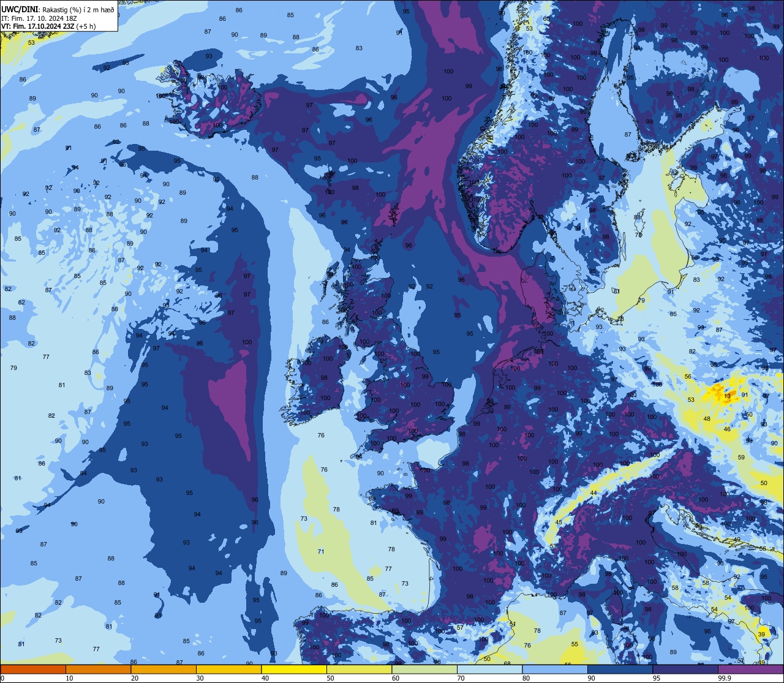This screenshot has width=784, height=683.
Task: Click the legend tick label '80'
Action: point(526,678)
